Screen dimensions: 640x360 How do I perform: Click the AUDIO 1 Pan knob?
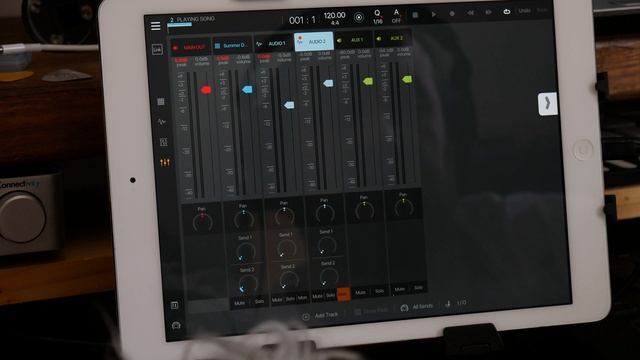(x=284, y=216)
